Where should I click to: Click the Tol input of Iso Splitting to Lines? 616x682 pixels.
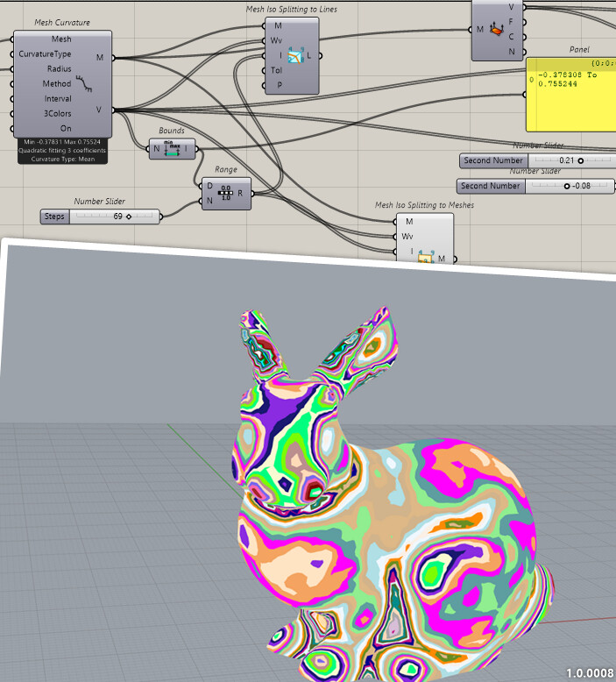click(x=277, y=70)
